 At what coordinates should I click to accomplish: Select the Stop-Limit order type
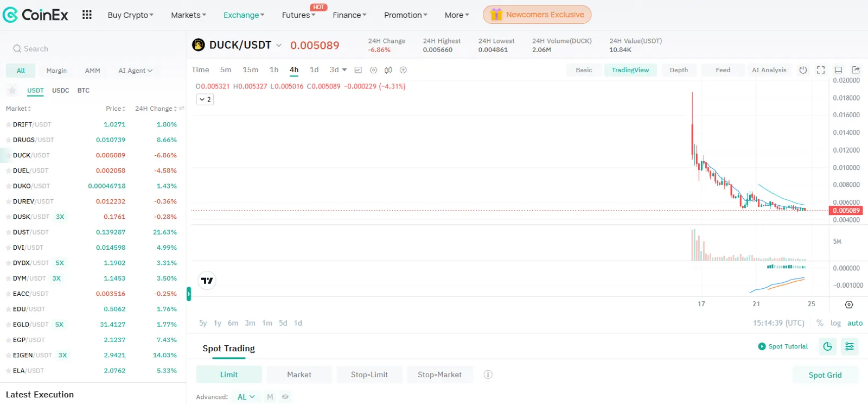[x=369, y=375]
